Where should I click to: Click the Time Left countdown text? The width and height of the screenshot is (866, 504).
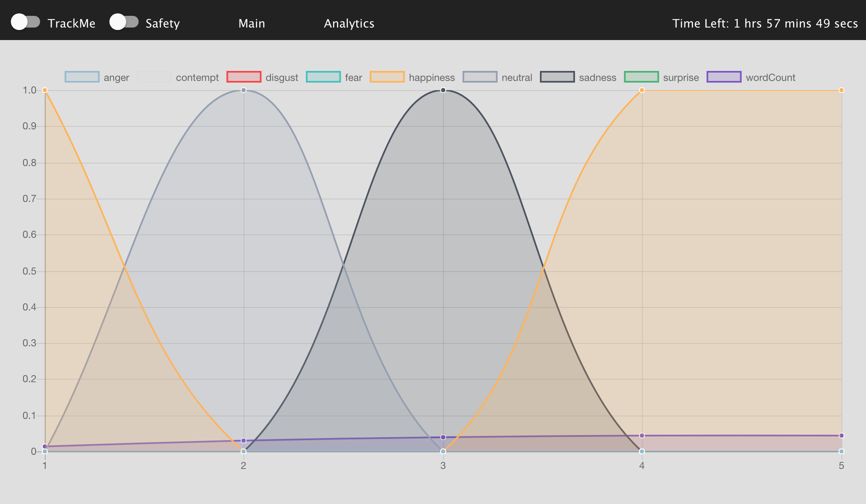(765, 23)
